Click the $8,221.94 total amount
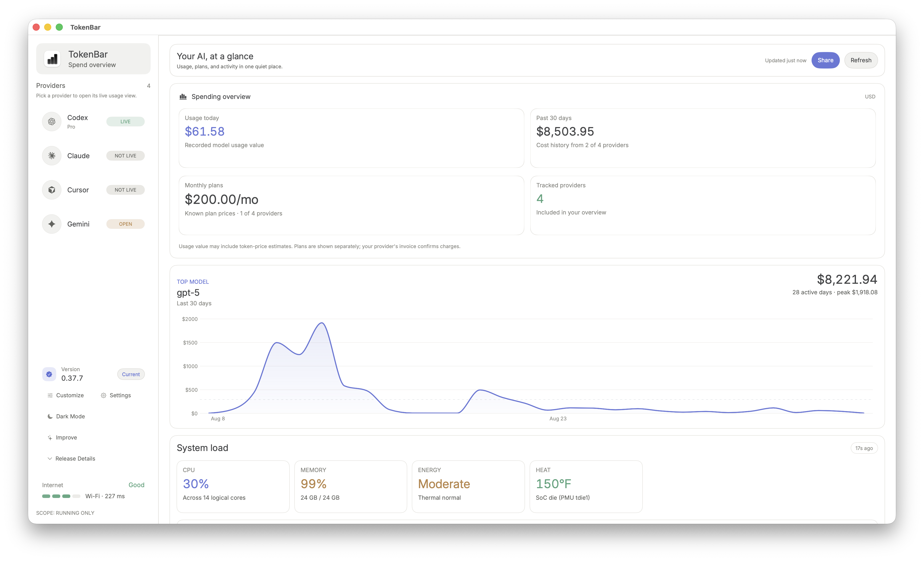The height and width of the screenshot is (561, 924). (847, 279)
